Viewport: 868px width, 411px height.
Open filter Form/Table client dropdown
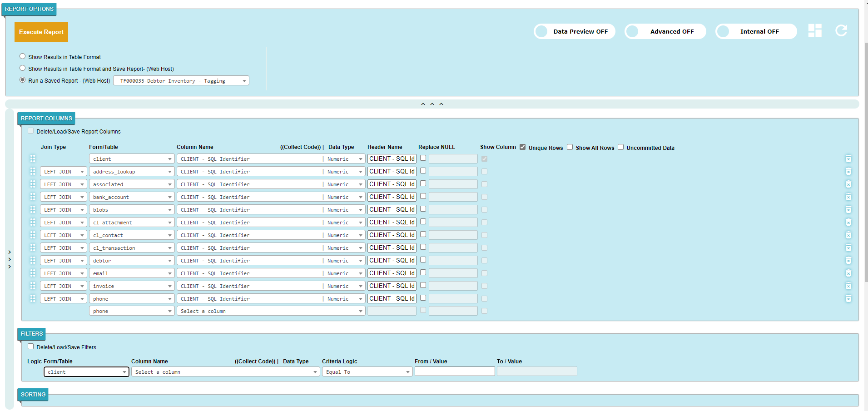click(86, 372)
